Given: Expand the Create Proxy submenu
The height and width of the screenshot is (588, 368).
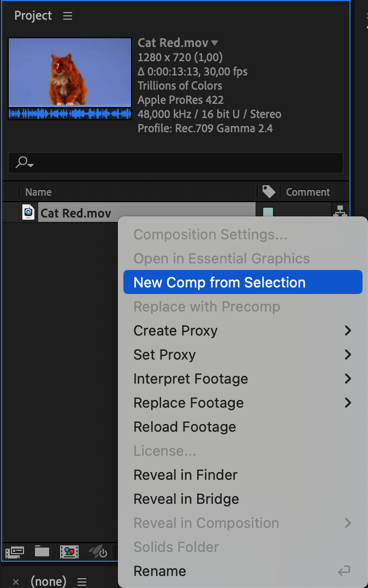Looking at the screenshot, I should [348, 331].
